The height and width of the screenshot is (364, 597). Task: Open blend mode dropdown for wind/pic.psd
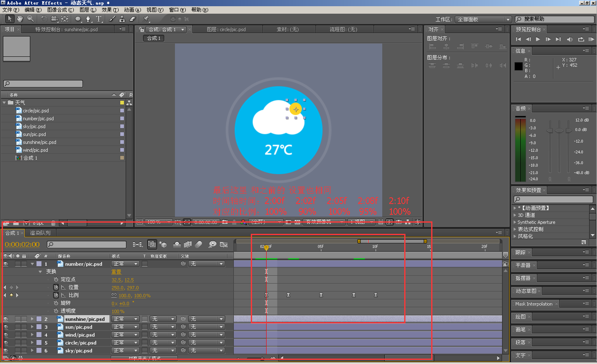125,335
